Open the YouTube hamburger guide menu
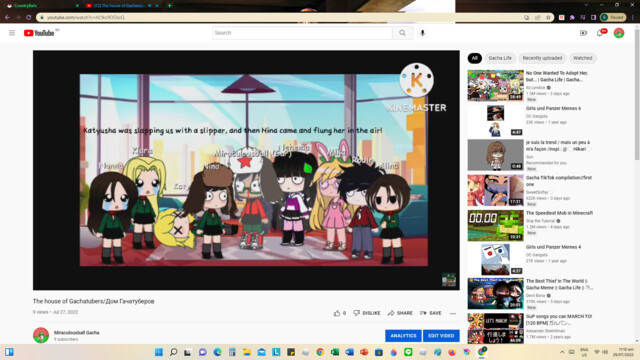The width and height of the screenshot is (640, 360). [12, 33]
